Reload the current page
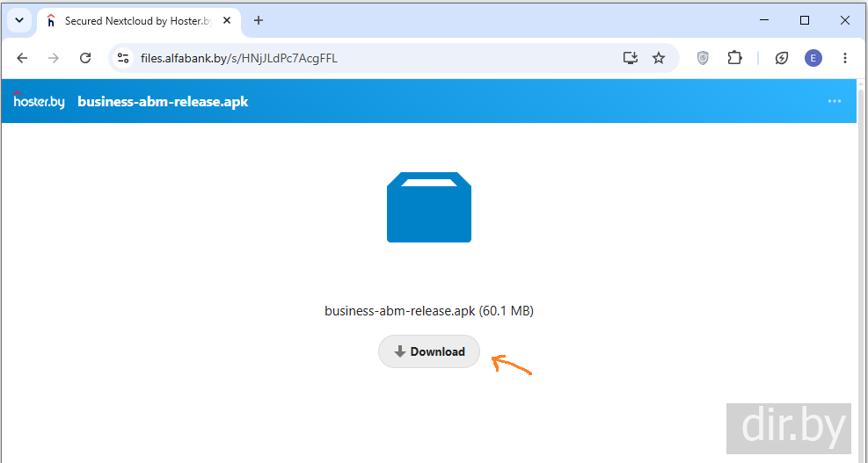This screenshot has width=868, height=463. click(85, 58)
